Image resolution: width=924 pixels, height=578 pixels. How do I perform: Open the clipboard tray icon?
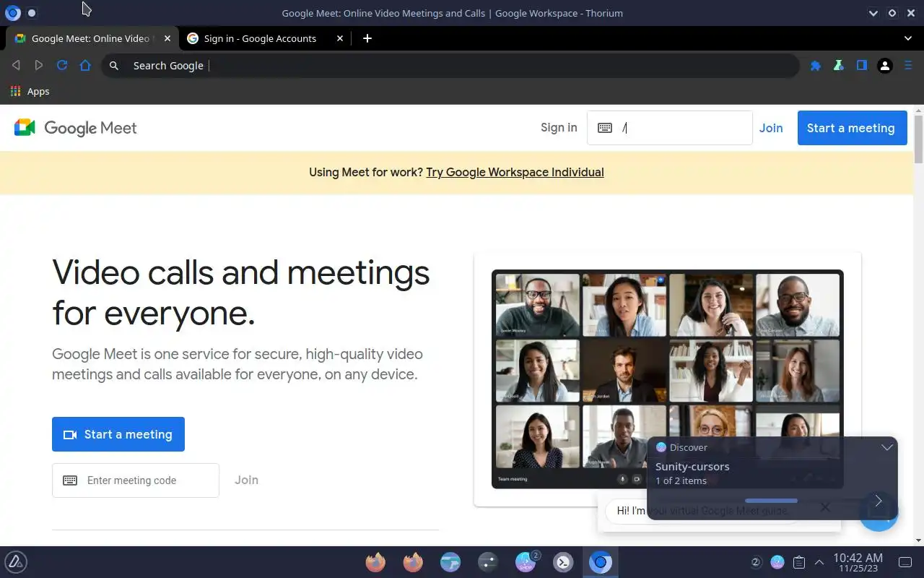click(x=798, y=562)
